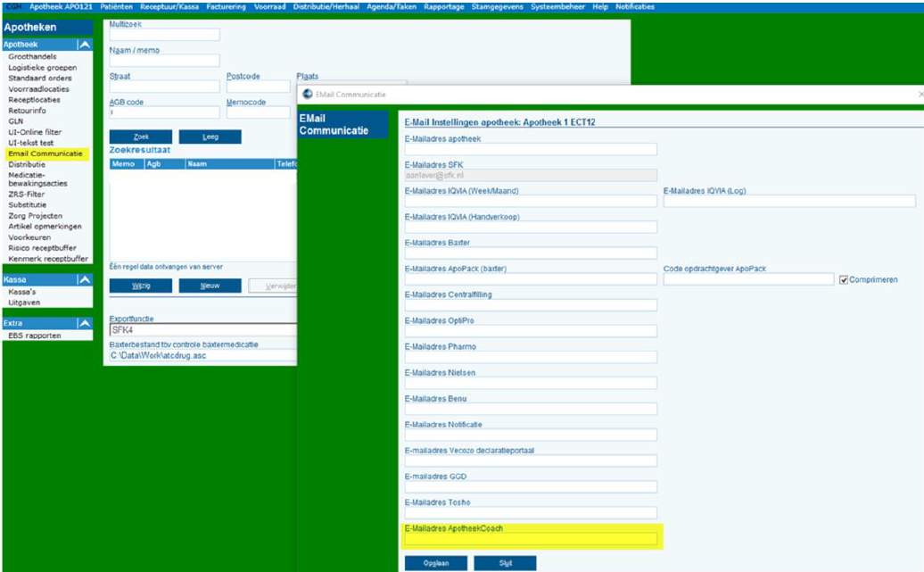Click the Multizoek input field
924x572 pixels.
164,35
